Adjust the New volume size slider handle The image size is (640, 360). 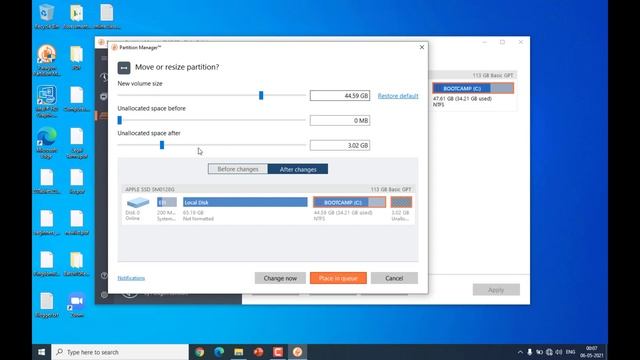click(261, 96)
